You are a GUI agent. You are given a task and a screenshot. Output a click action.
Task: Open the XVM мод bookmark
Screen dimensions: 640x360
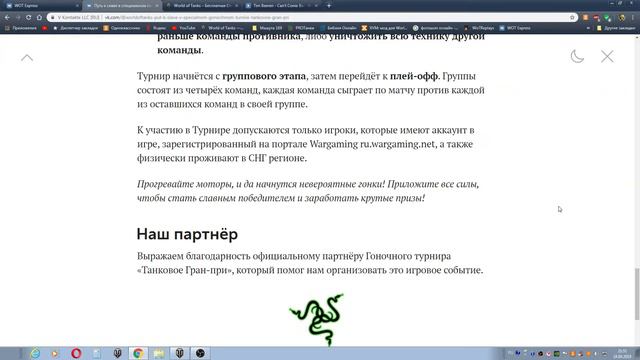384,28
